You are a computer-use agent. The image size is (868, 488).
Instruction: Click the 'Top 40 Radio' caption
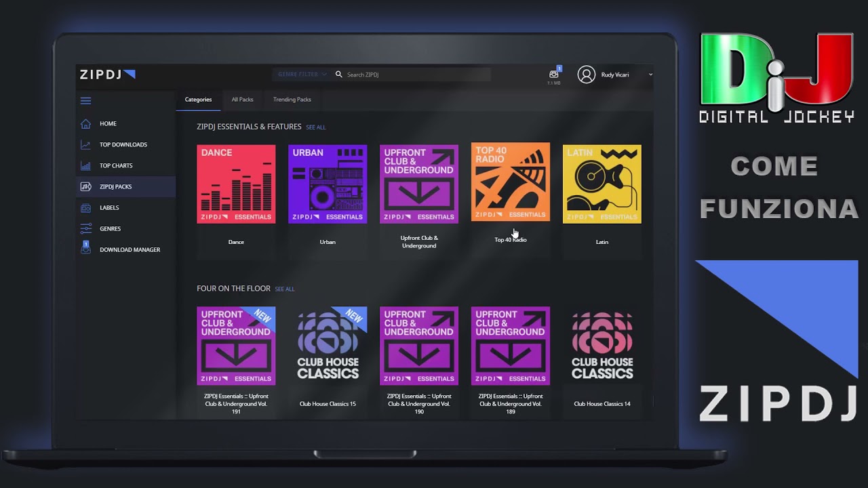(511, 240)
